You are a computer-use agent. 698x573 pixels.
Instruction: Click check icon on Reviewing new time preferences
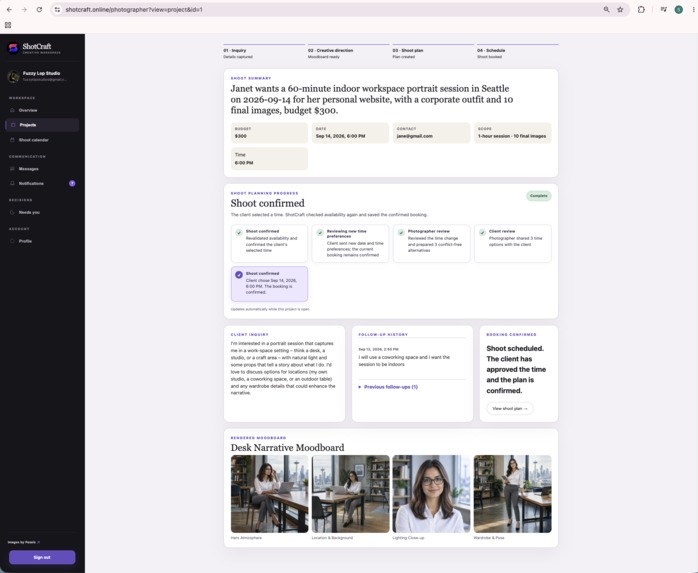(320, 232)
